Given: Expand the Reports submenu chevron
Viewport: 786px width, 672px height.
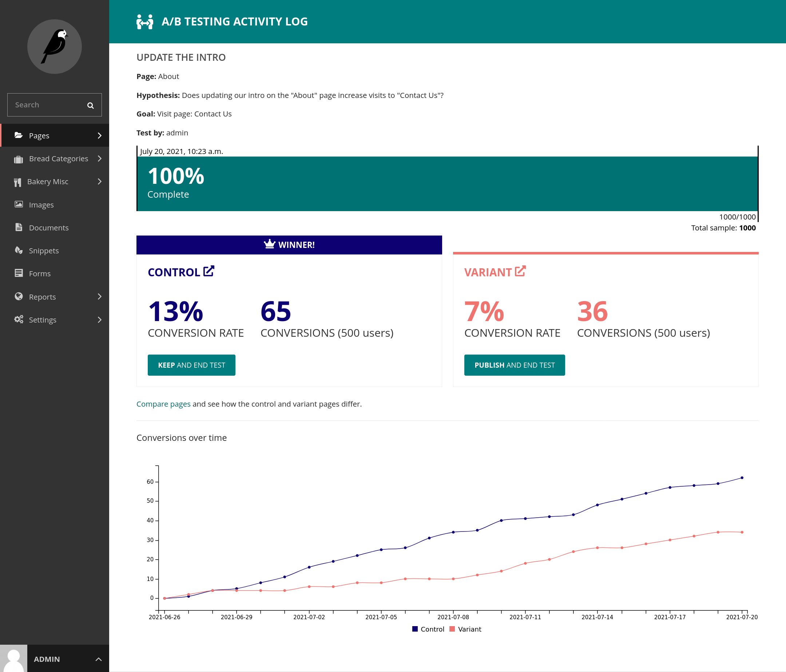Looking at the screenshot, I should click(99, 297).
